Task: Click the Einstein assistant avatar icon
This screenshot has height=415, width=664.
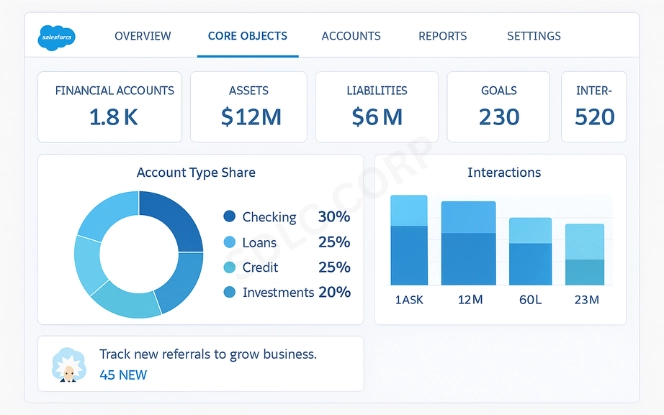Action: [x=67, y=366]
